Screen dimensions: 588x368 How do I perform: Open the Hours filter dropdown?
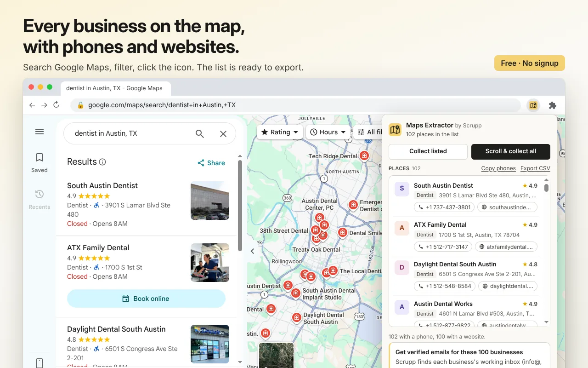pos(328,132)
